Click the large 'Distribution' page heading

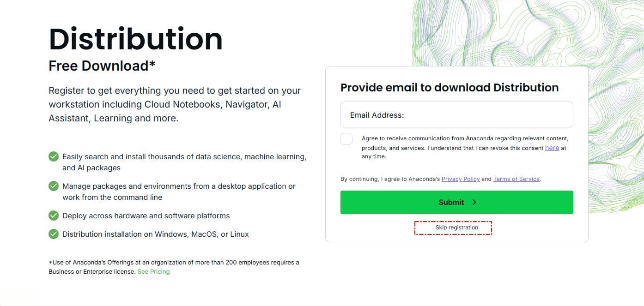tap(136, 39)
